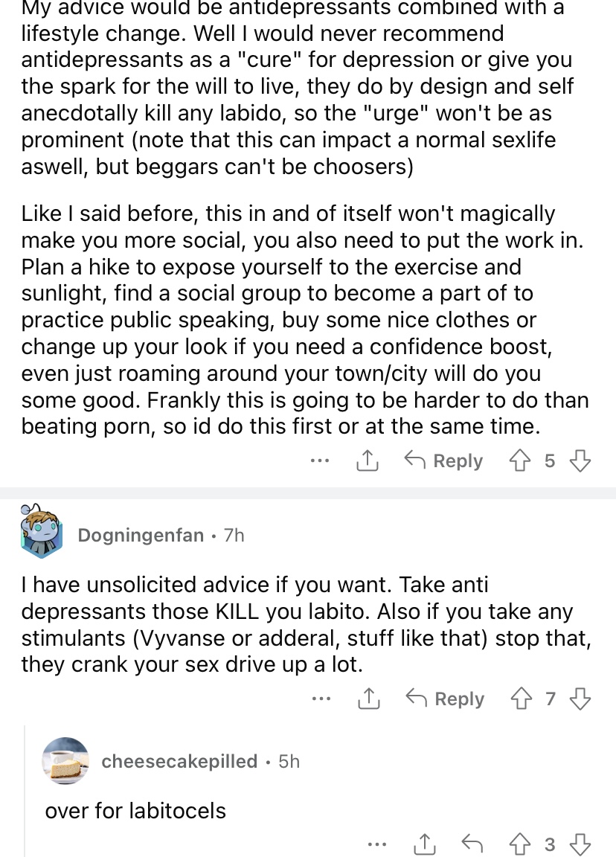Open more options on first comment
Screen dimensions: 616x857
[x=320, y=460]
